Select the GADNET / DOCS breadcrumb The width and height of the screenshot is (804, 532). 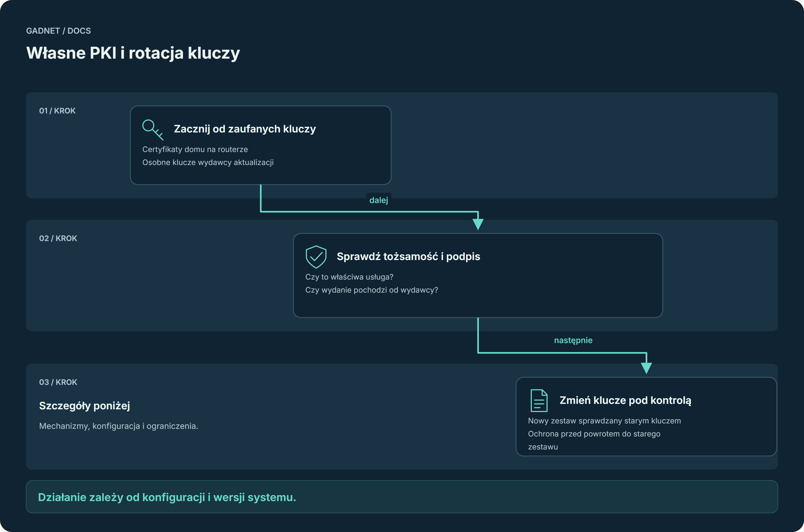coord(58,31)
